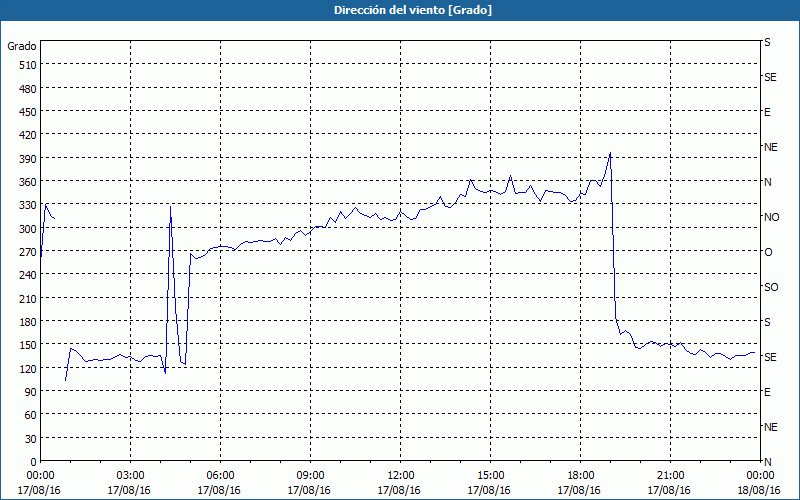Click the "S" compass label level with 180
The height and width of the screenshot is (500, 800).
767,322
